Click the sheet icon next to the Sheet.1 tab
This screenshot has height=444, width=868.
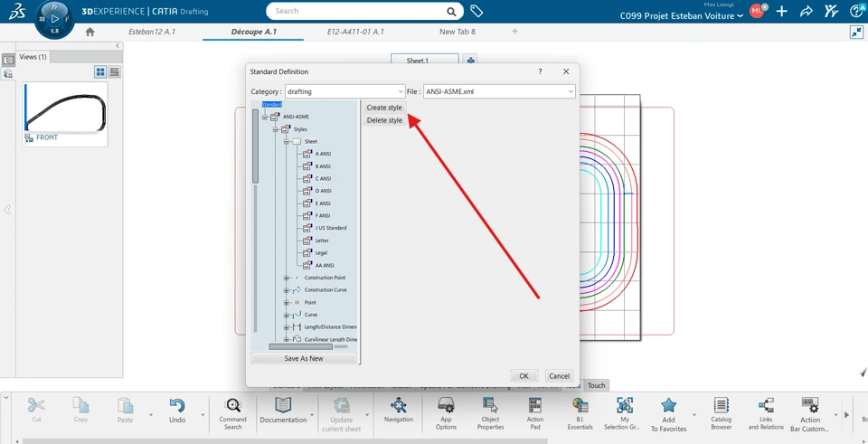(470, 61)
